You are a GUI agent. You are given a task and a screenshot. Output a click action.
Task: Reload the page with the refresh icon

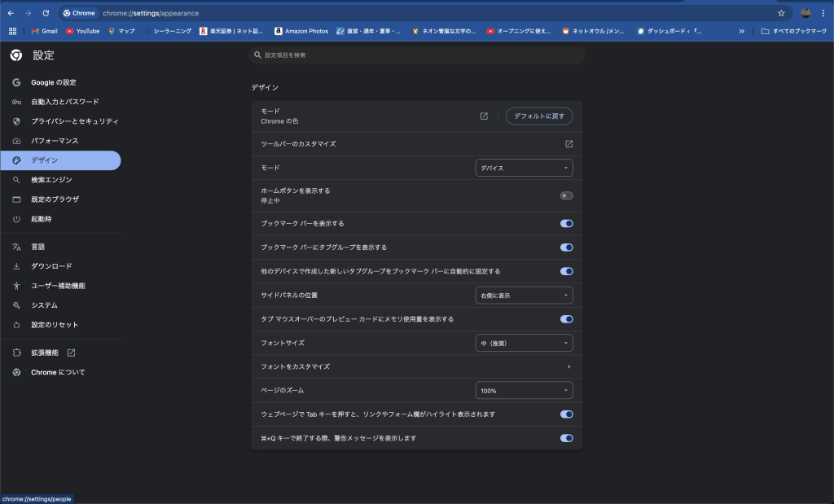click(46, 13)
